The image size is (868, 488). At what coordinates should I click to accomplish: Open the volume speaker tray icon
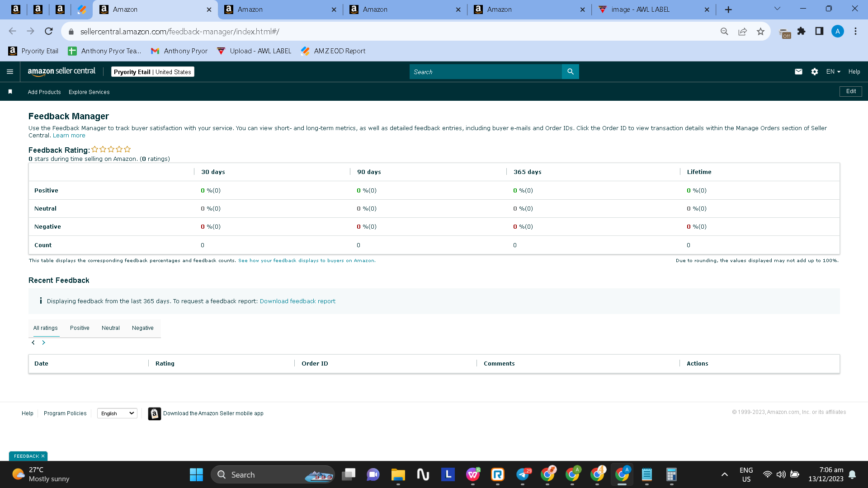(781, 475)
